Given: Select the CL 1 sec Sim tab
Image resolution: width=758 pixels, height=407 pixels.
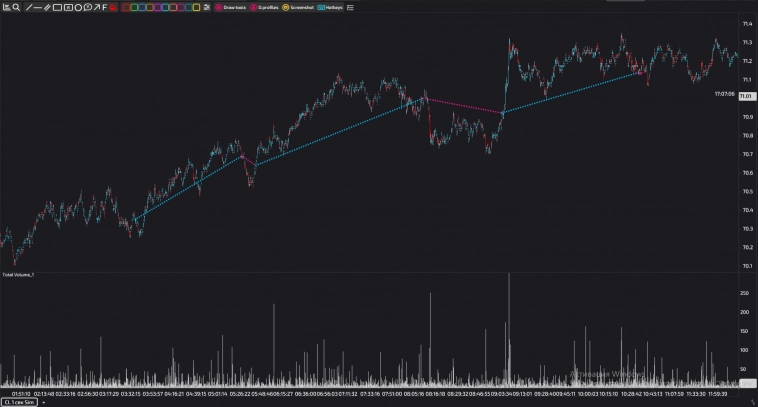Looking at the screenshot, I should click(x=18, y=402).
